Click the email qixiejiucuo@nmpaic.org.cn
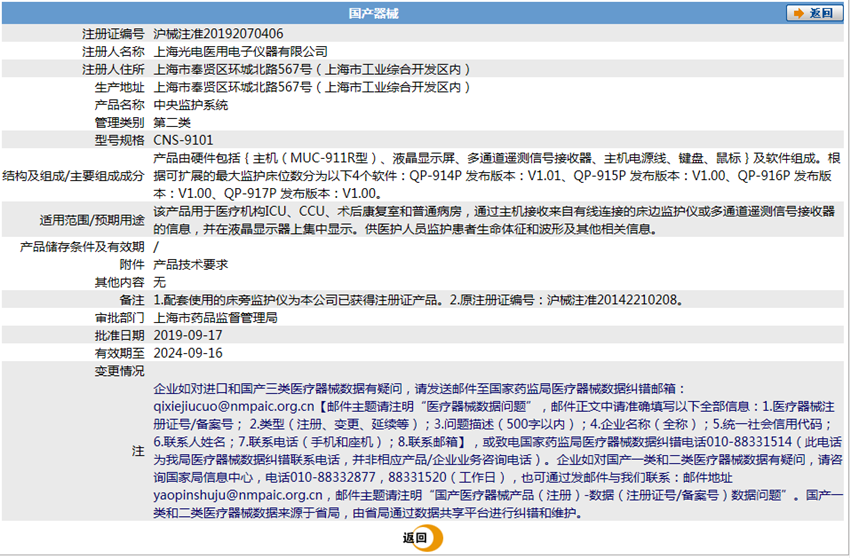The image size is (850, 558). coord(234,406)
